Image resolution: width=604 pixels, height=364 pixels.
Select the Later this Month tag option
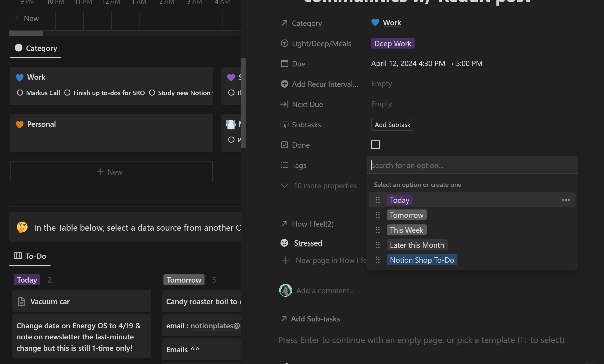(417, 245)
